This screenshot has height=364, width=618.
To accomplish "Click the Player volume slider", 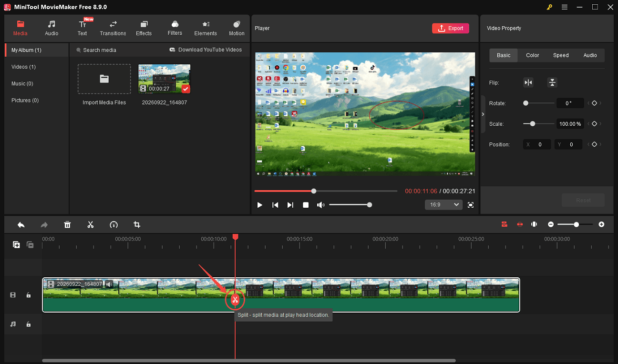I will pos(350,205).
